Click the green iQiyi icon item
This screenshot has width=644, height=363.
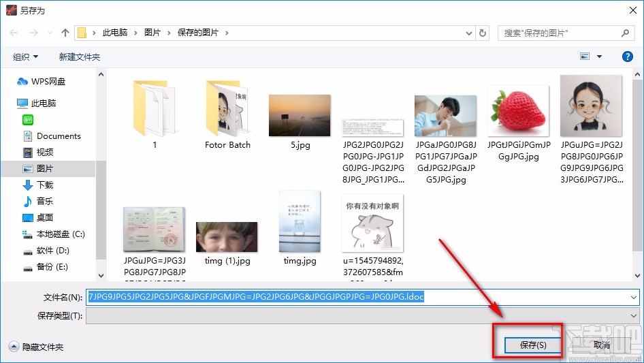coord(27,120)
